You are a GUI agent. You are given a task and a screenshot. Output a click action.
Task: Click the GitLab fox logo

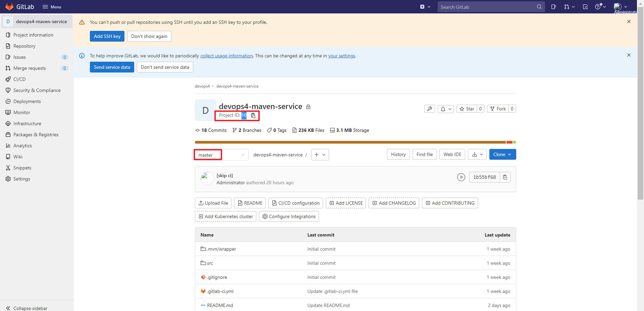[x=9, y=7]
